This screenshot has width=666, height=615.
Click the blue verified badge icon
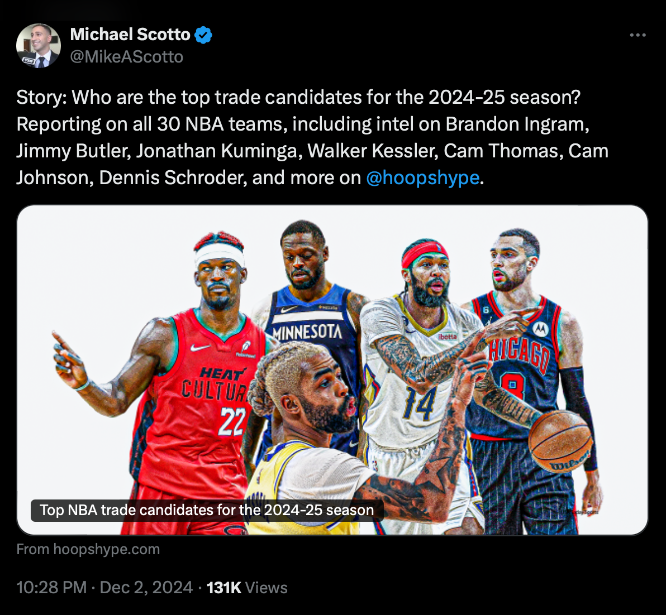coord(203,35)
